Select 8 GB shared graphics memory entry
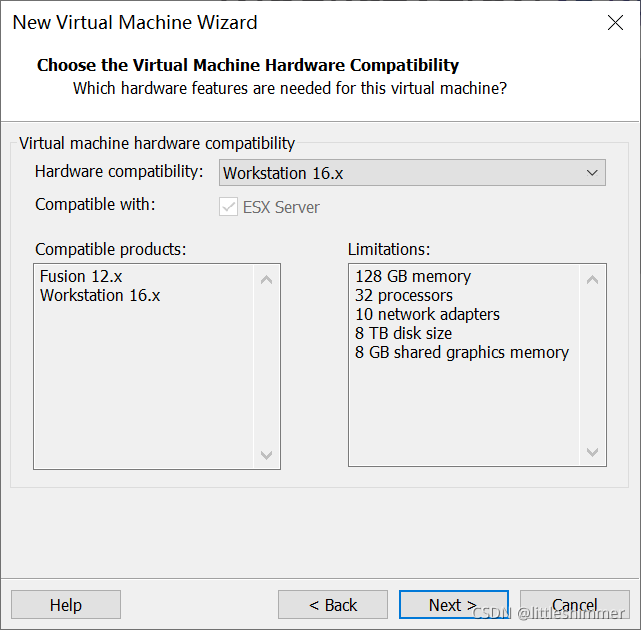641x630 pixels. [x=462, y=352]
